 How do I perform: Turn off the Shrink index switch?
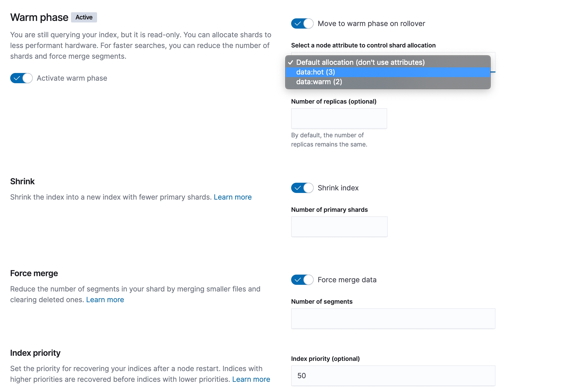pyautogui.click(x=302, y=188)
